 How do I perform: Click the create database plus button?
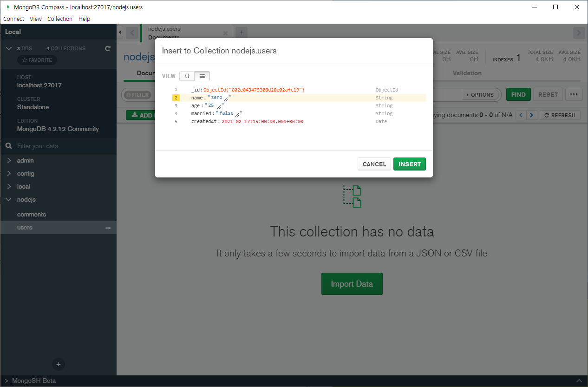click(x=59, y=364)
